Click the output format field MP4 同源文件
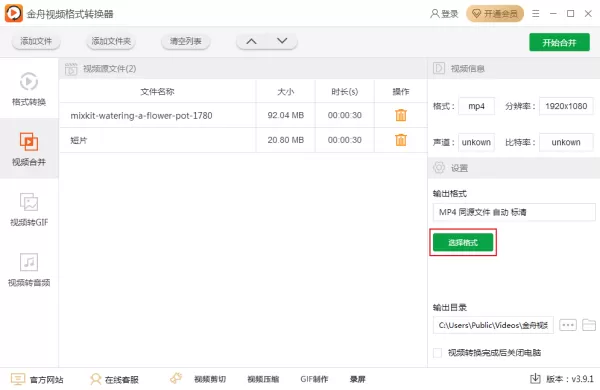The width and height of the screenshot is (600, 390). pyautogui.click(x=514, y=212)
